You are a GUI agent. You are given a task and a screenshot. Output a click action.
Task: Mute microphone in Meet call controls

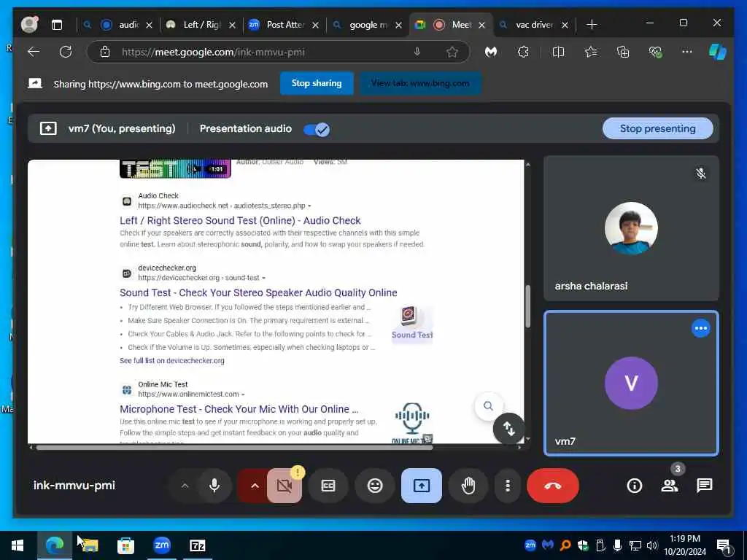[214, 485]
